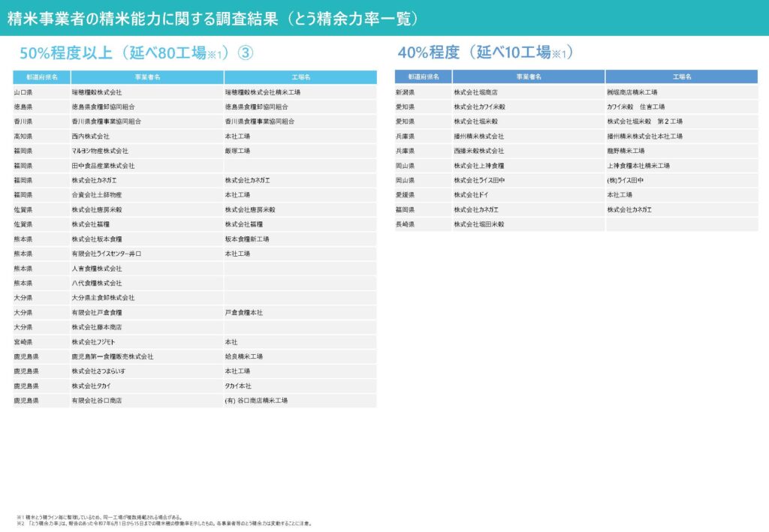The width and height of the screenshot is (769, 532).
Task: Select the heading 40%程度（延べ10工場）
Action: (486, 52)
